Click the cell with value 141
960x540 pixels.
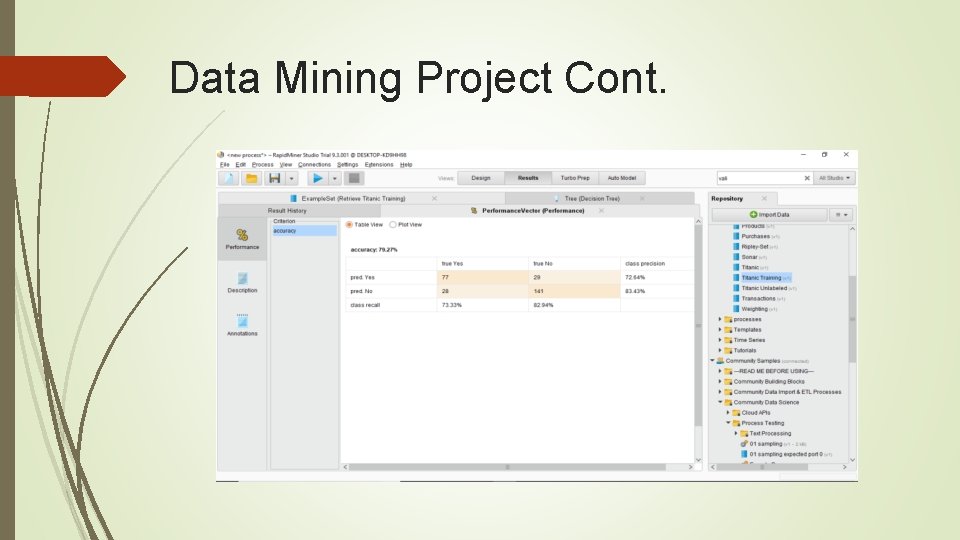[x=574, y=291]
